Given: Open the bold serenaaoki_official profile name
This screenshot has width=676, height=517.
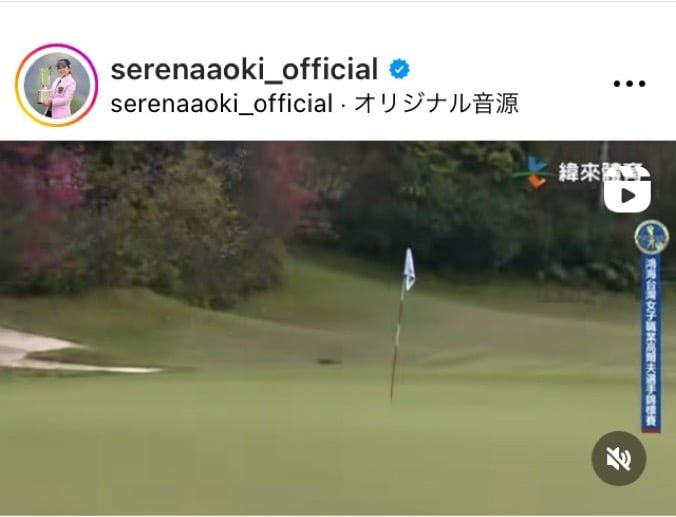Looking at the screenshot, I should tap(244, 69).
